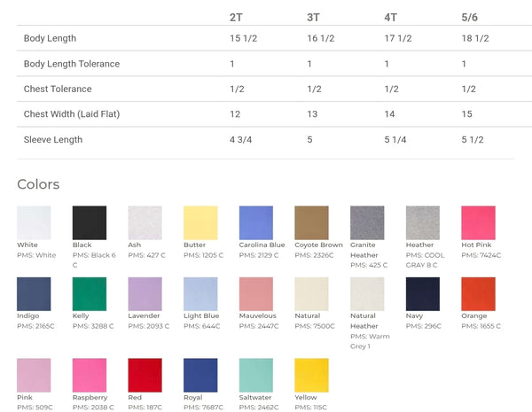Screen dimensions: 532x412
Task: Select the White color swatch
Action: 34,222
